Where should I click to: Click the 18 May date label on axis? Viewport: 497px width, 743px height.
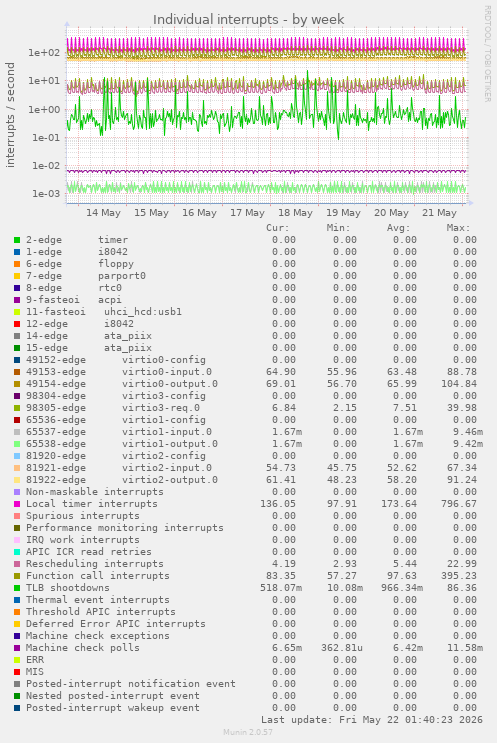pos(295,213)
